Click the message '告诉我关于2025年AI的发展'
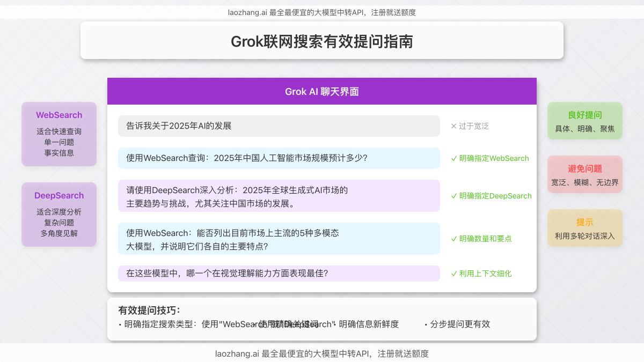This screenshot has width=644, height=362. [279, 126]
